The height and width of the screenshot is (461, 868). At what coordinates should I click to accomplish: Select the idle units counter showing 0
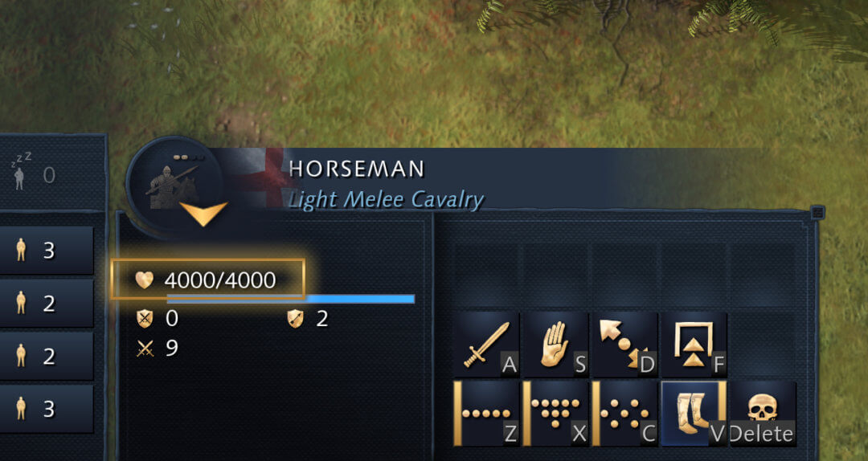33,173
